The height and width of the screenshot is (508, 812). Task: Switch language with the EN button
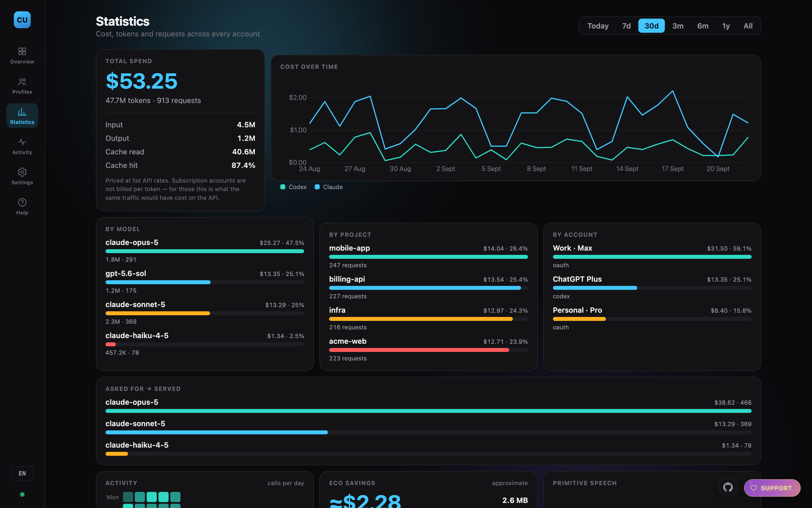[22, 473]
